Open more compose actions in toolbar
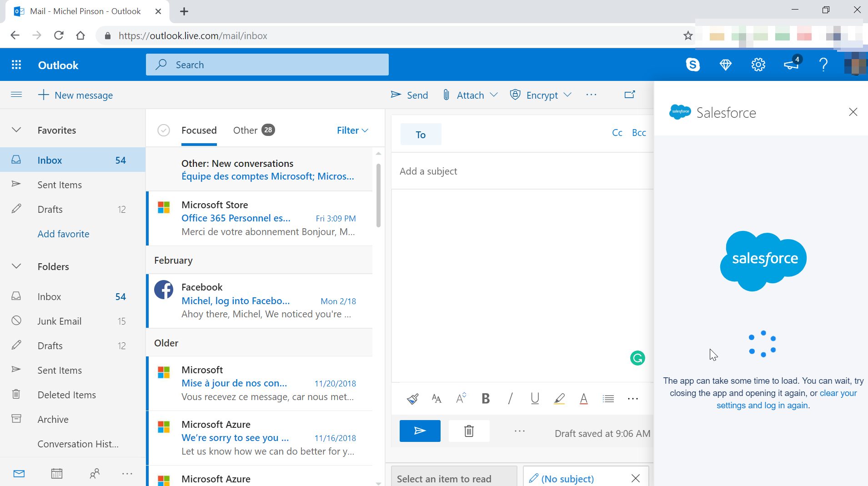 pos(591,95)
